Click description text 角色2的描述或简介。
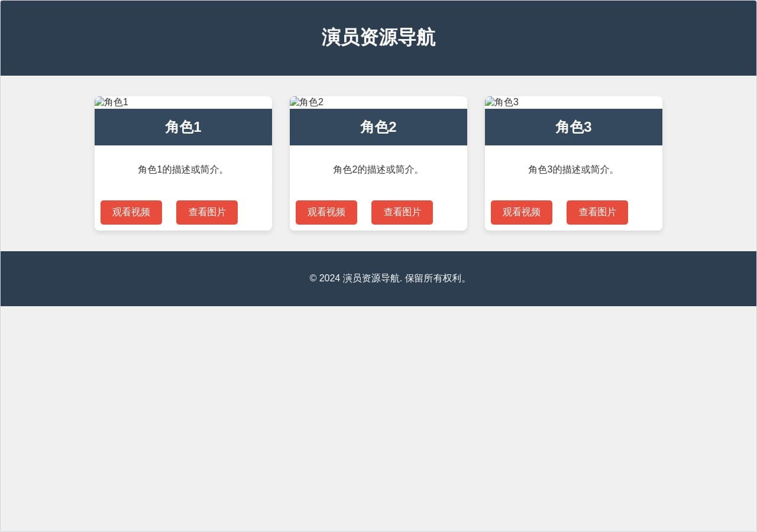This screenshot has width=757, height=532. coord(378,170)
